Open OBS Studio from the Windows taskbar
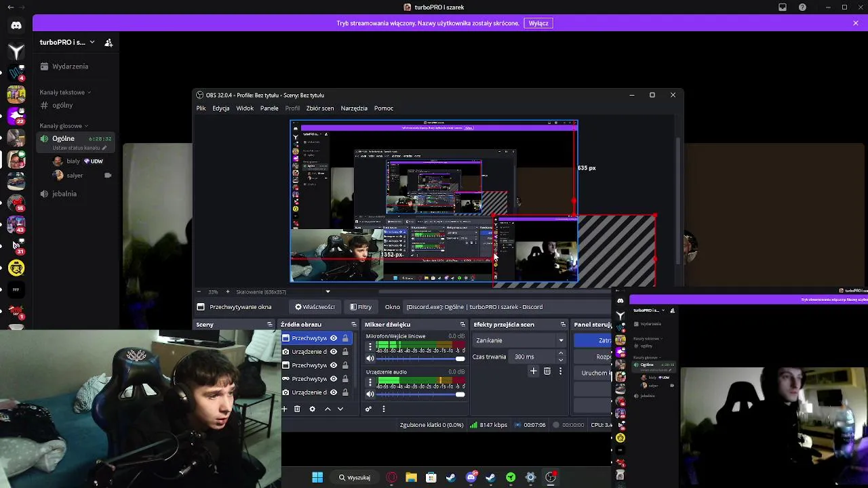This screenshot has width=868, height=488. 551,477
